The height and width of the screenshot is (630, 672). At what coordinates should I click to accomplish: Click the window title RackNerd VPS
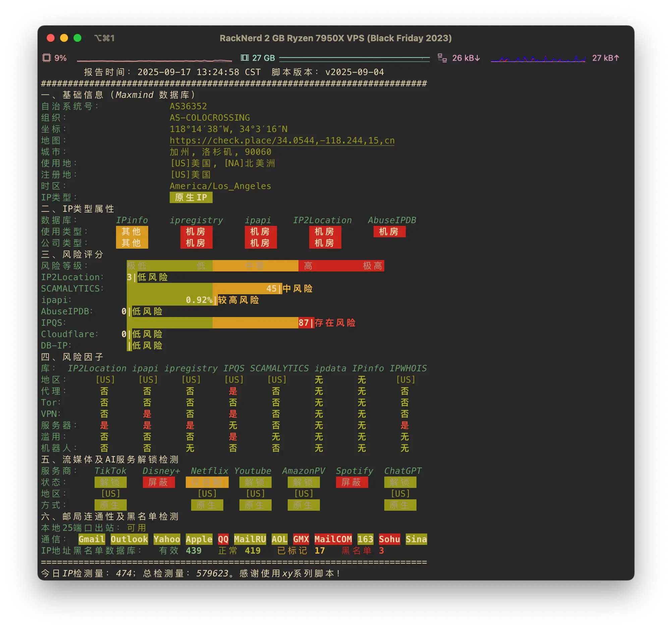click(x=336, y=38)
